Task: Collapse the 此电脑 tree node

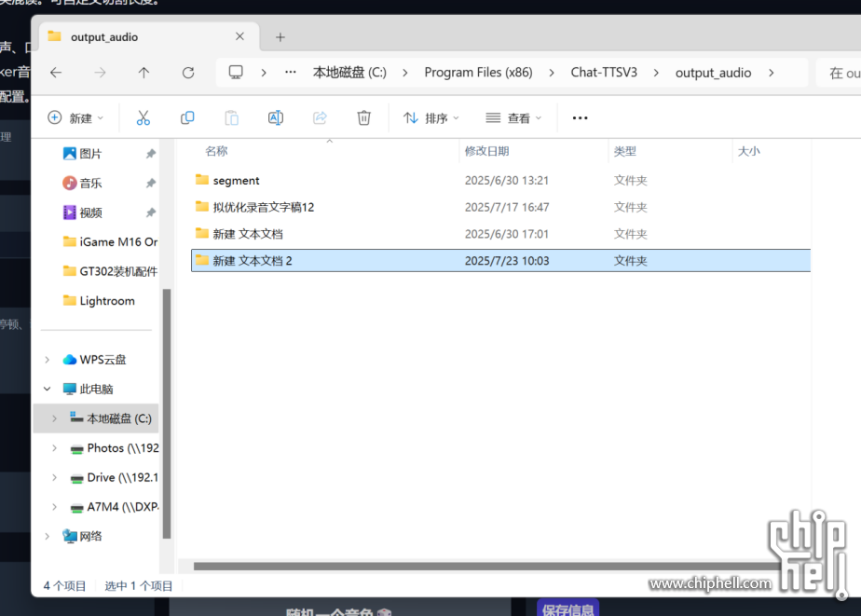Action: pyautogui.click(x=48, y=389)
